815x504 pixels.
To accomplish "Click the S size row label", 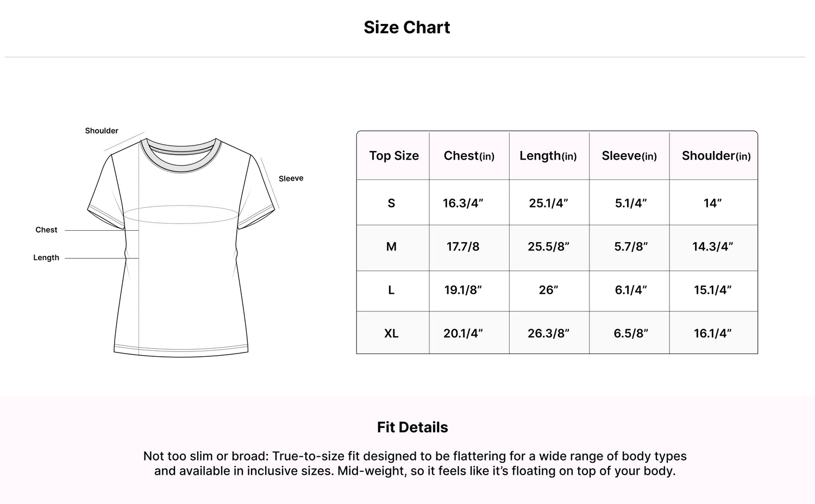I will click(x=391, y=203).
